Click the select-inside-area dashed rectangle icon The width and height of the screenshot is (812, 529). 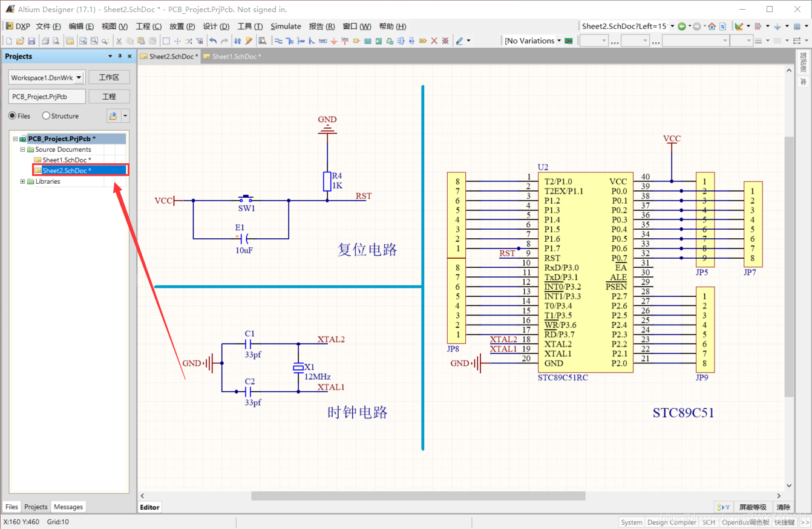click(166, 41)
